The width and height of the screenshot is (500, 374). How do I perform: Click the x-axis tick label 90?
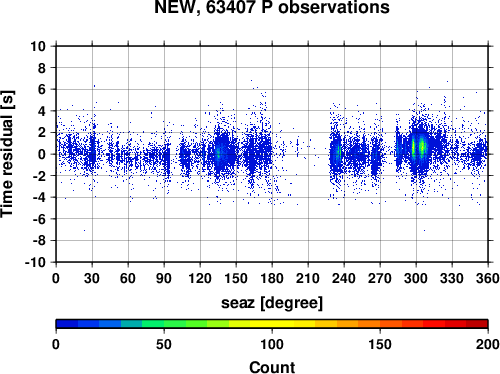click(164, 278)
